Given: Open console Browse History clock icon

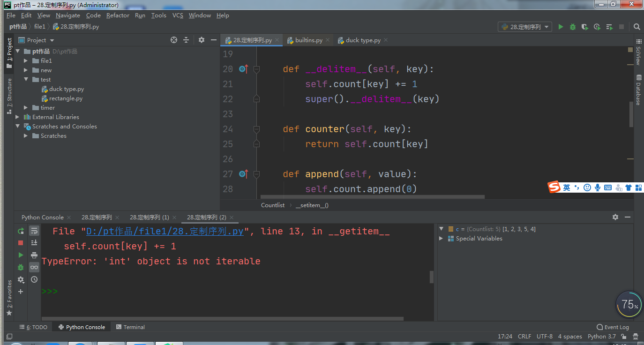Looking at the screenshot, I should [x=34, y=279].
